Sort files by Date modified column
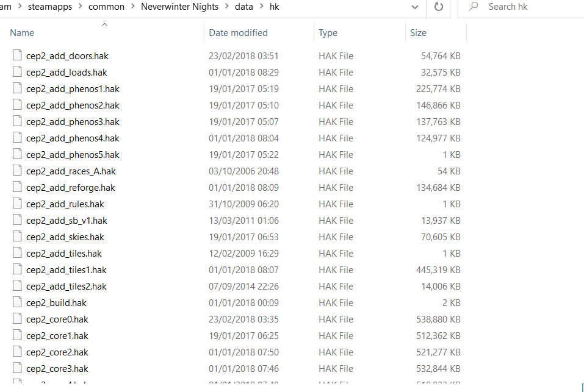The width and height of the screenshot is (584, 392). tap(239, 33)
